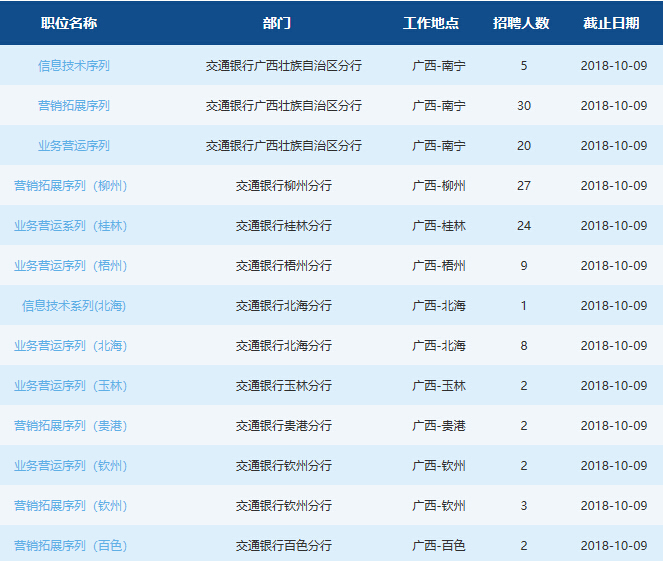This screenshot has height=561, width=663.
Task: Click the 工作地点 column header
Action: click(x=431, y=23)
